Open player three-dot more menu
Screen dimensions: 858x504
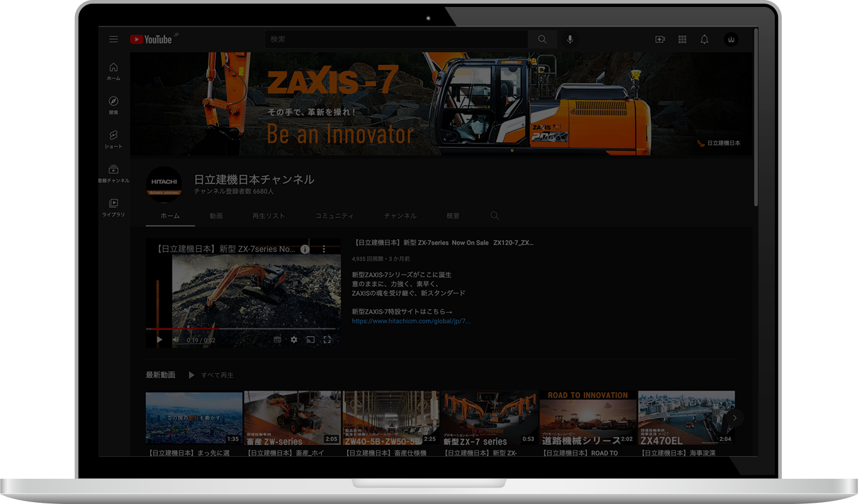click(324, 249)
